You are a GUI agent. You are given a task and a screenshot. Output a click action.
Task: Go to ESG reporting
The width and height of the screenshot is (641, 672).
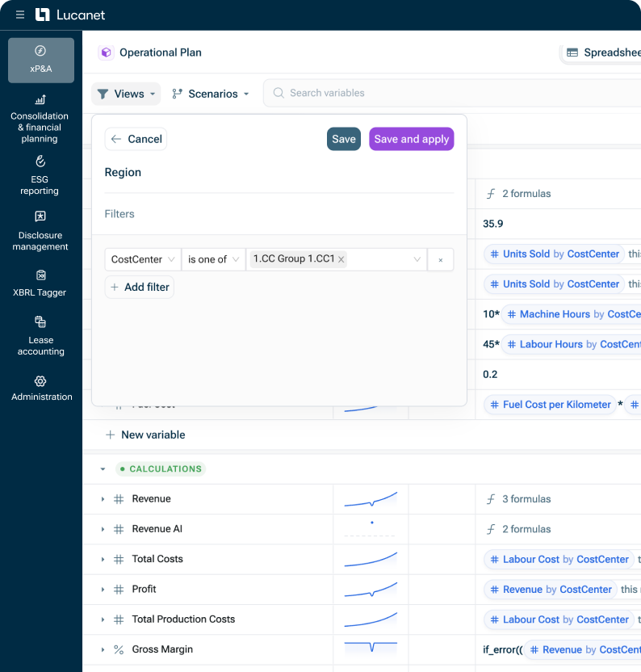tap(40, 176)
